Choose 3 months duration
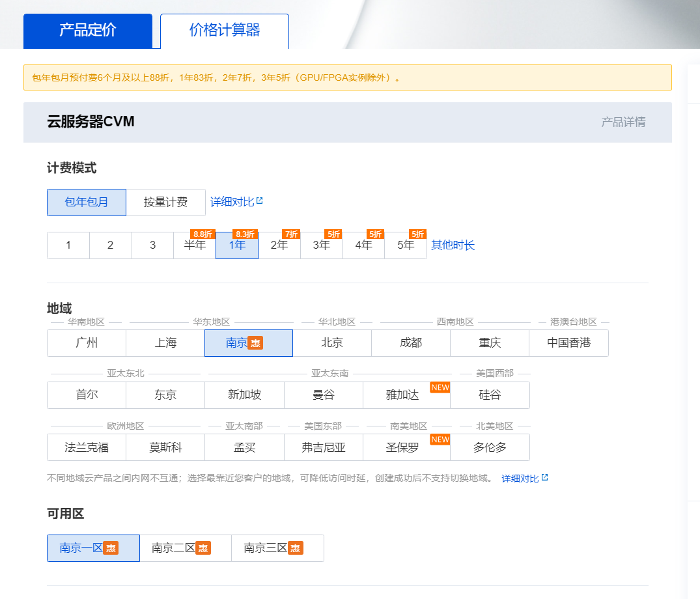Screen dimensions: 700x599 (x=152, y=245)
